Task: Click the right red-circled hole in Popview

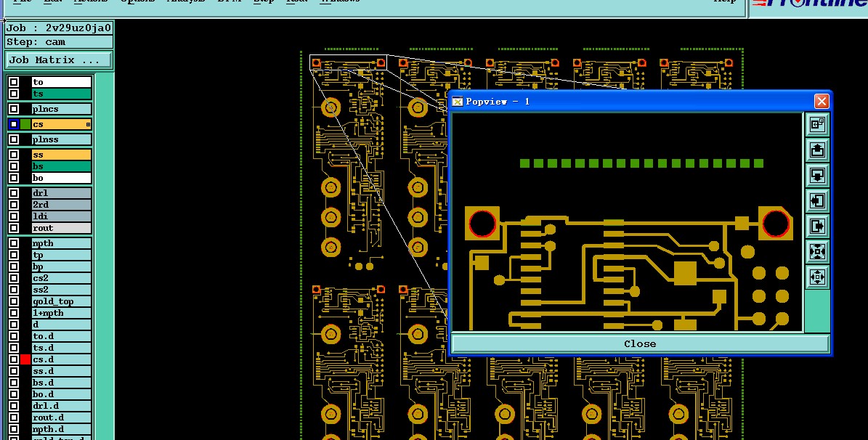Action: point(776,224)
